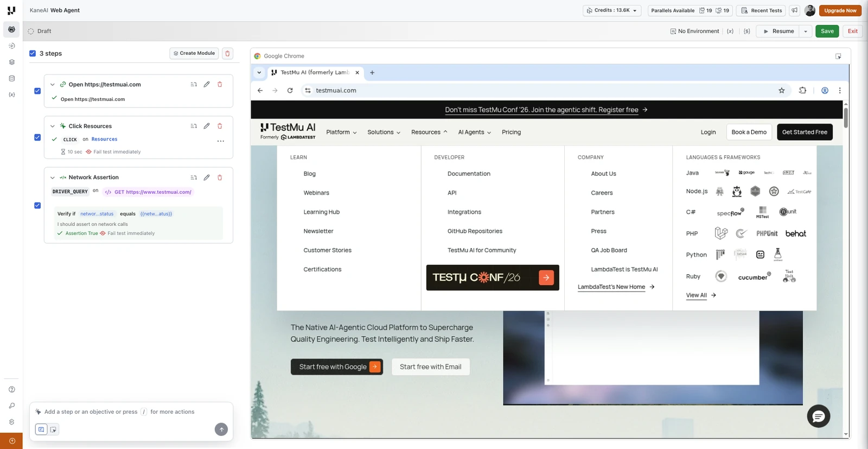Open the Pricing page link in navigation
The image size is (868, 449).
[511, 132]
